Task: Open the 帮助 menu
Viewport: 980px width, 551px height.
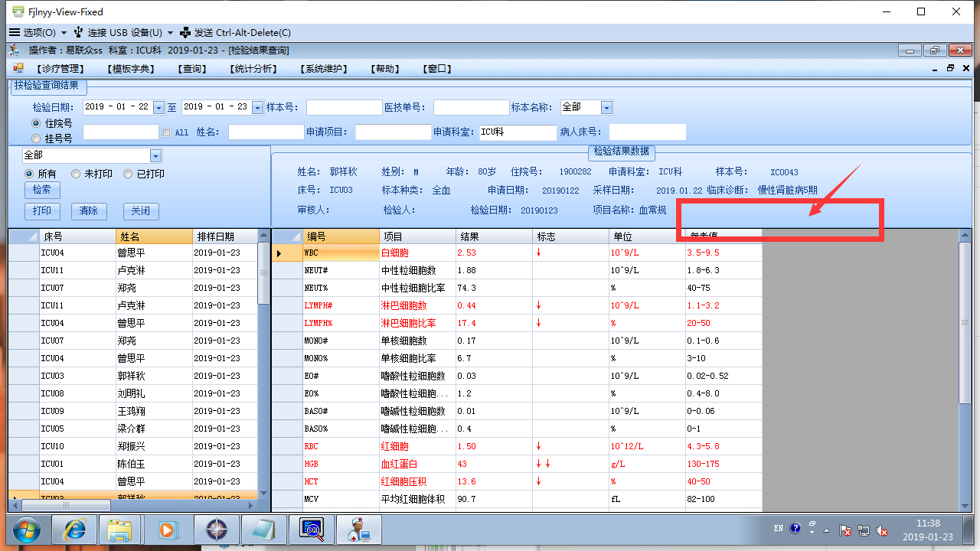Action: (385, 69)
